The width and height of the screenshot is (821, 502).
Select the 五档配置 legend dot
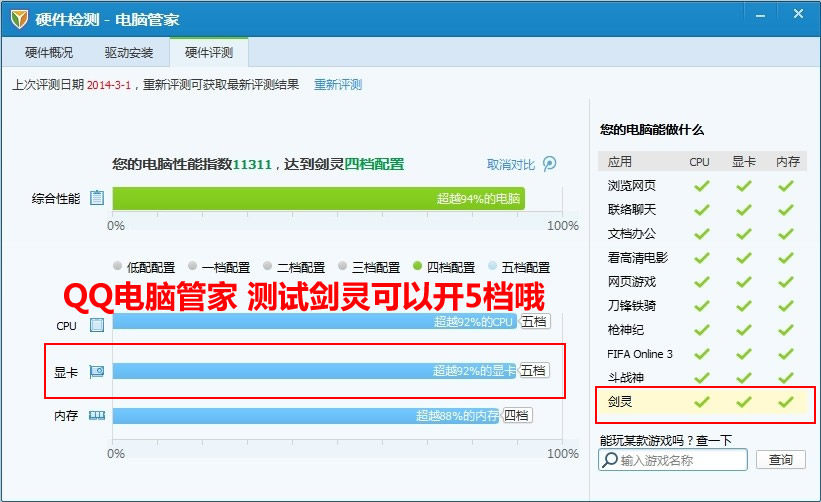492,265
